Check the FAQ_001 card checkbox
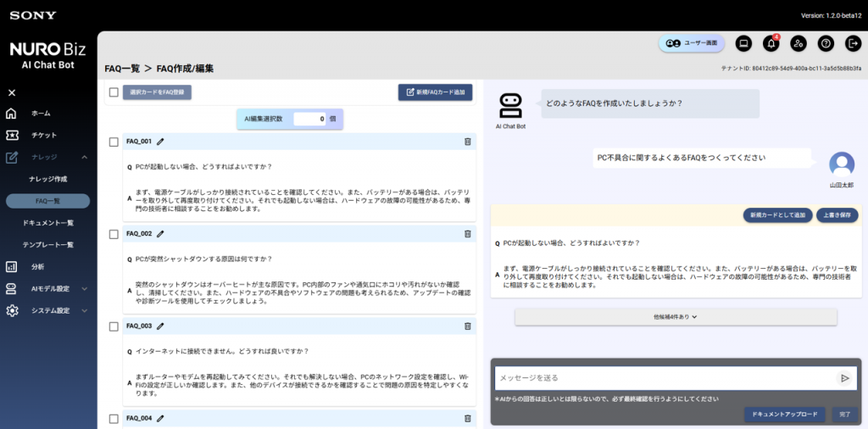 point(114,142)
